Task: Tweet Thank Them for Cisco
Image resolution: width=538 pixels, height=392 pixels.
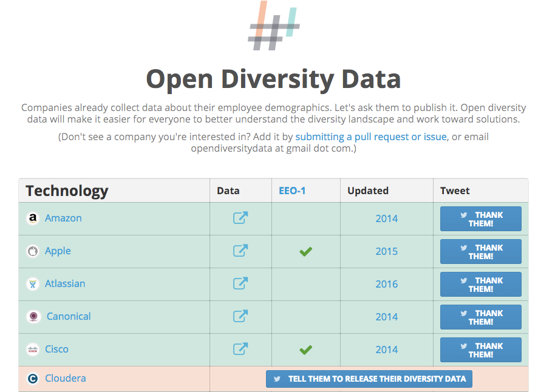Action: (481, 350)
